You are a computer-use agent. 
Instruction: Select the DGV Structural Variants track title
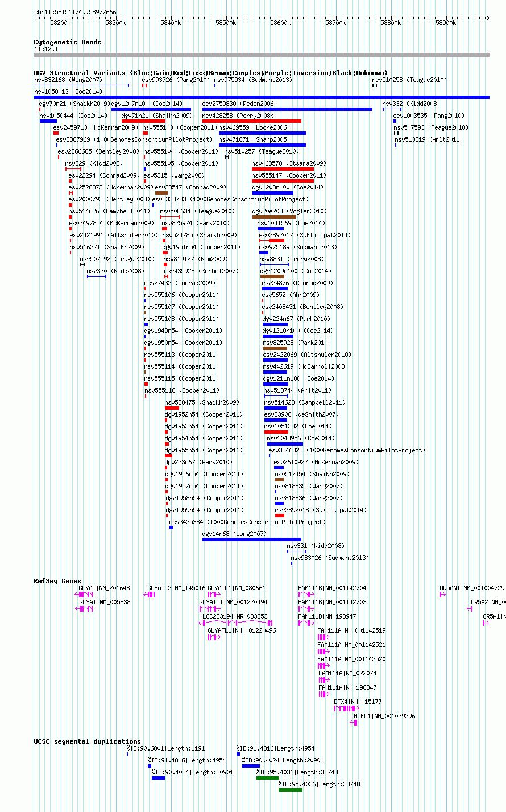210,73
